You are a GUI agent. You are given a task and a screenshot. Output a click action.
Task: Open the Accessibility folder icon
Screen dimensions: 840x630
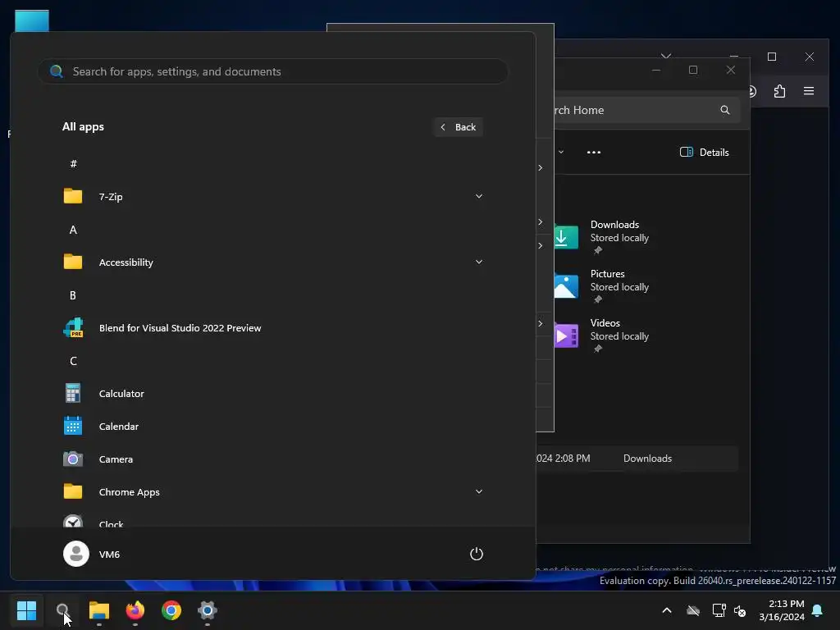point(73,262)
